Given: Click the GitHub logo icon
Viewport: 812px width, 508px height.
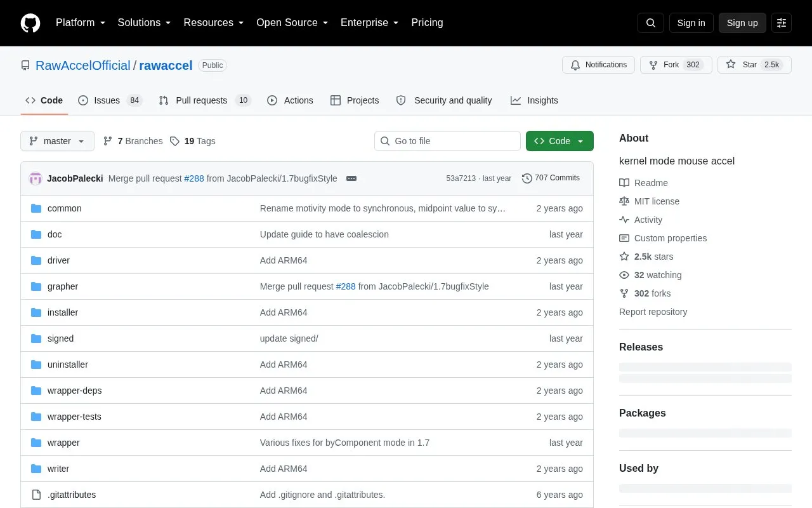Looking at the screenshot, I should (x=30, y=23).
